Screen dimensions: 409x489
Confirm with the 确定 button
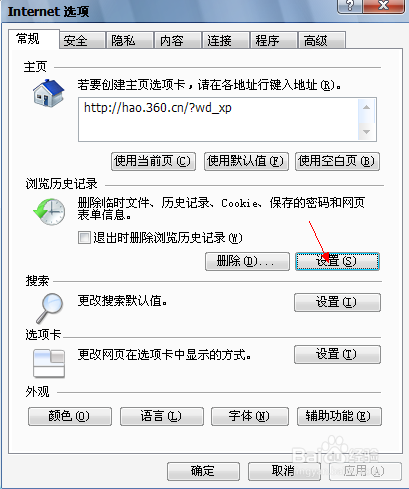pyautogui.click(x=203, y=471)
